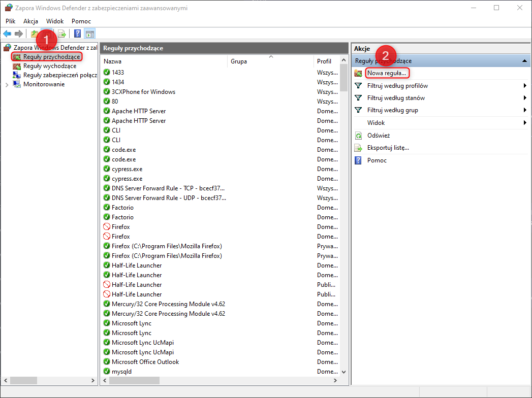
Task: Click the Eksportuj listę icon in Akcje
Action: tap(358, 148)
